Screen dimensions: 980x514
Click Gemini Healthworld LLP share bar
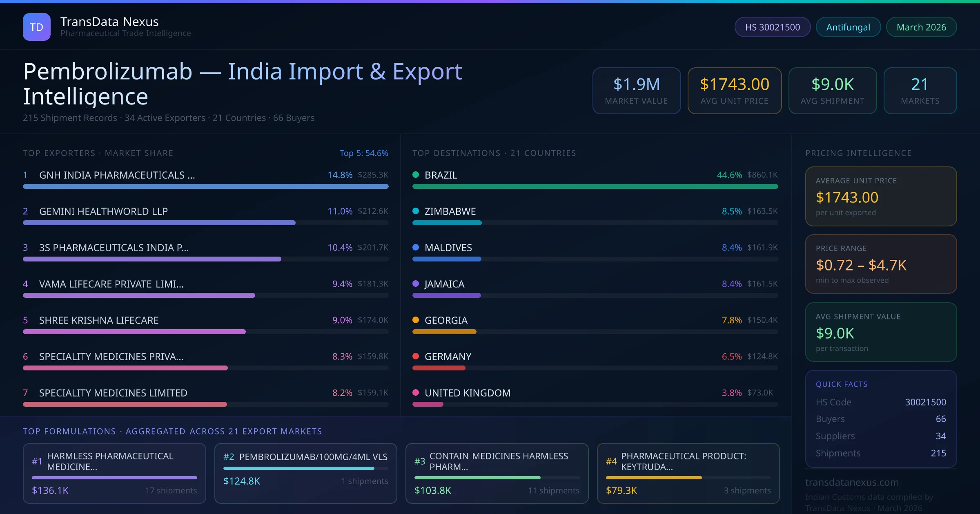(159, 223)
